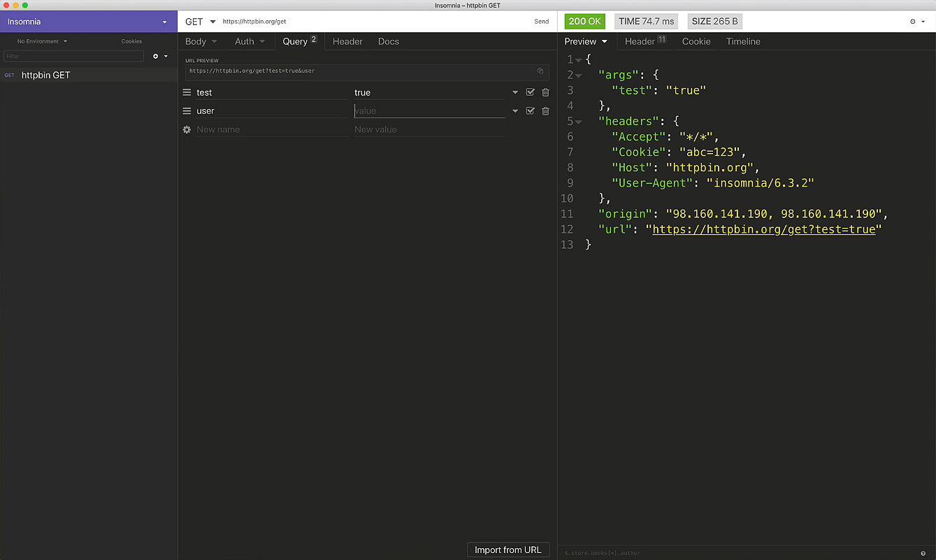Delete the test query parameter
The height and width of the screenshot is (560, 936).
click(x=545, y=92)
